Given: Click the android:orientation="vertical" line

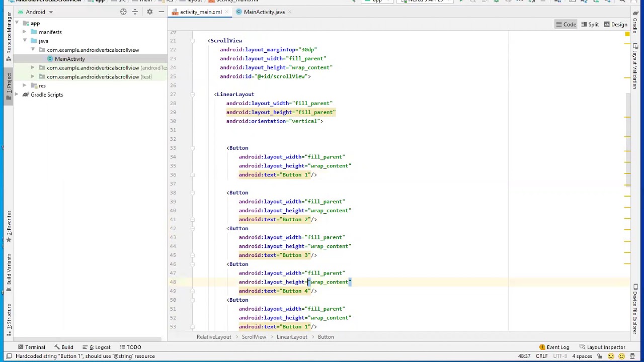Looking at the screenshot, I should [x=275, y=121].
